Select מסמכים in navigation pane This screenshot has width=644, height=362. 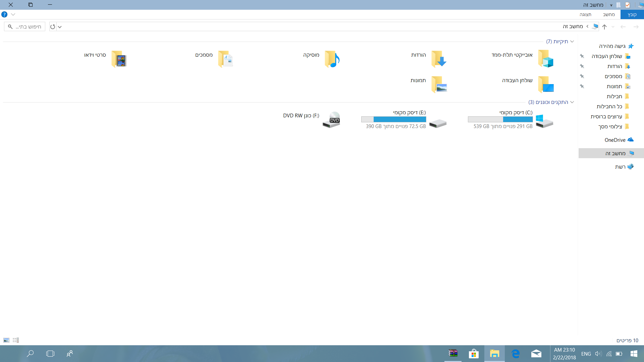[618, 76]
